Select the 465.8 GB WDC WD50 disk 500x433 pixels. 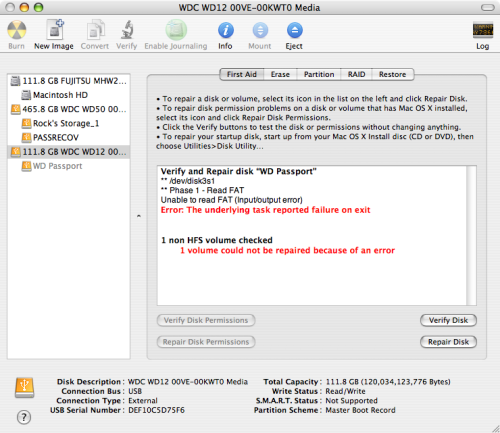(x=69, y=109)
